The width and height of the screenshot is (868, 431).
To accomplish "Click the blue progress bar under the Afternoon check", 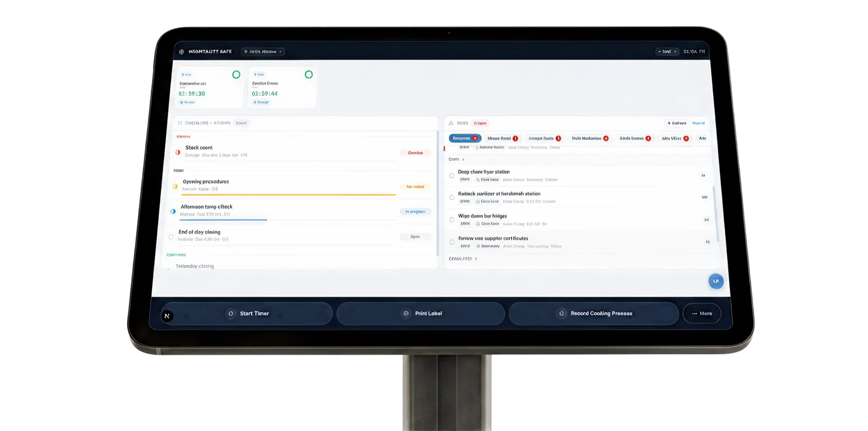I will point(223,220).
